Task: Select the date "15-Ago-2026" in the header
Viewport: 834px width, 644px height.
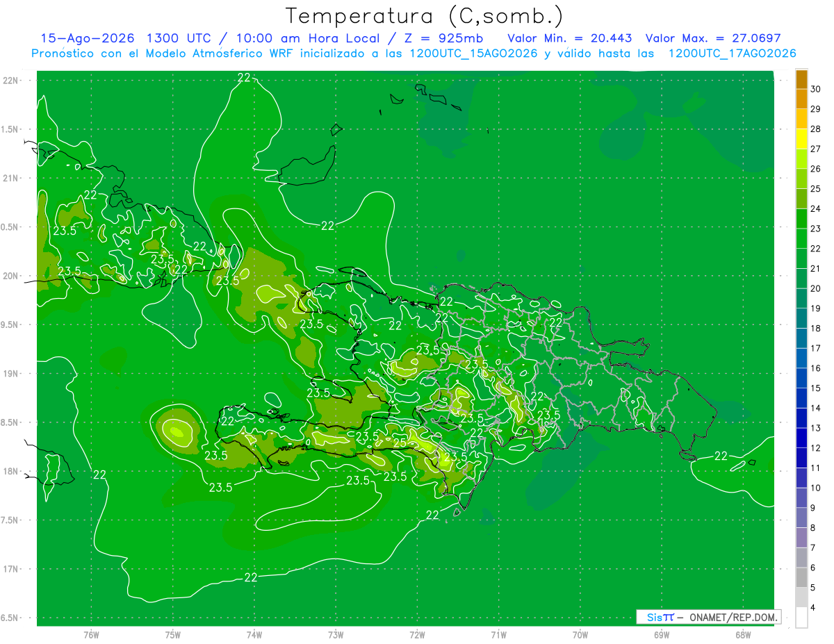Action: pos(87,38)
